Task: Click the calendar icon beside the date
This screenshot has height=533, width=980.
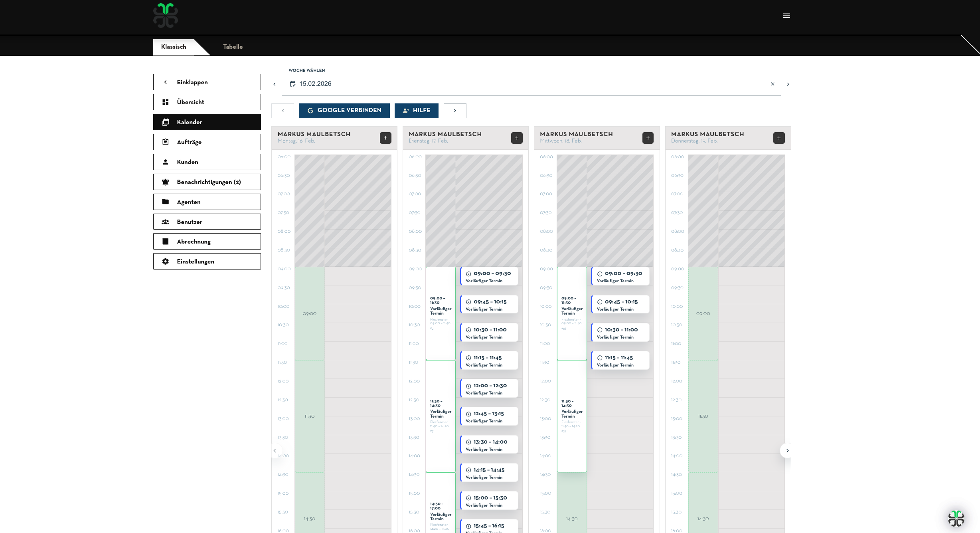Action: click(x=292, y=84)
